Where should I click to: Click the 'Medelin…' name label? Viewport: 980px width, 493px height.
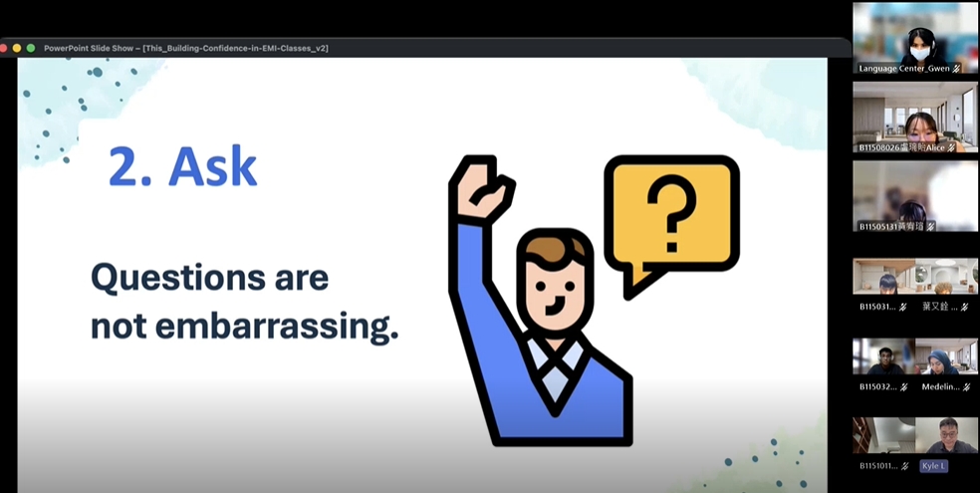[x=940, y=386]
